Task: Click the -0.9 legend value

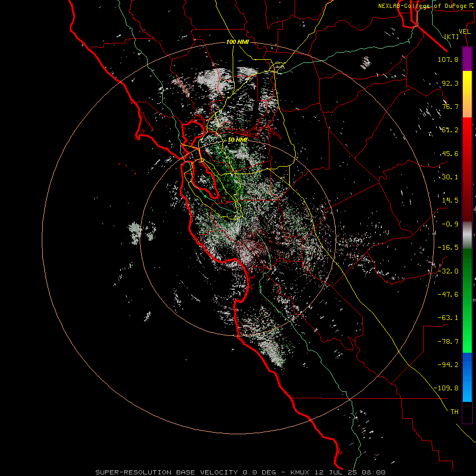Action: [x=450, y=224]
